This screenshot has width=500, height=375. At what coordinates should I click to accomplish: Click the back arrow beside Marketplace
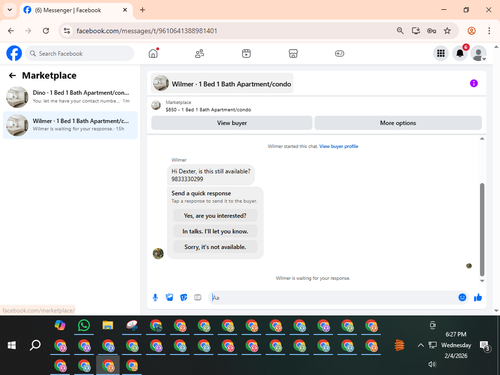click(12, 76)
